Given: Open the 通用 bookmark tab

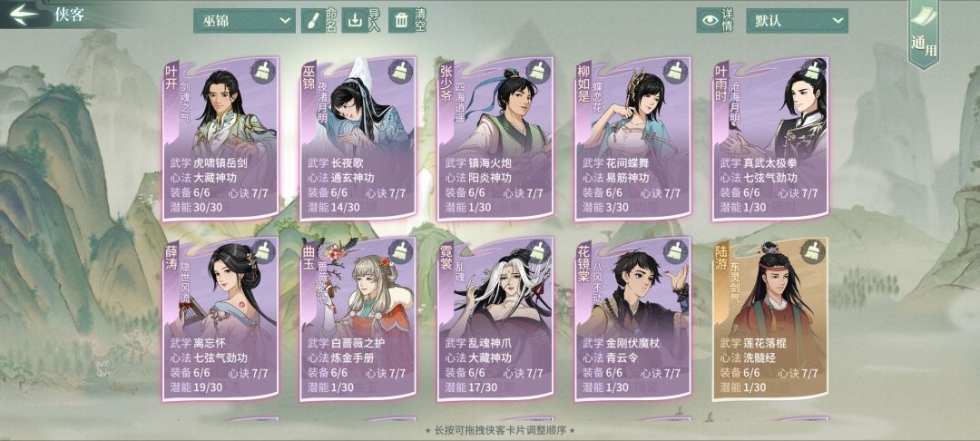Looking at the screenshot, I should (924, 33).
